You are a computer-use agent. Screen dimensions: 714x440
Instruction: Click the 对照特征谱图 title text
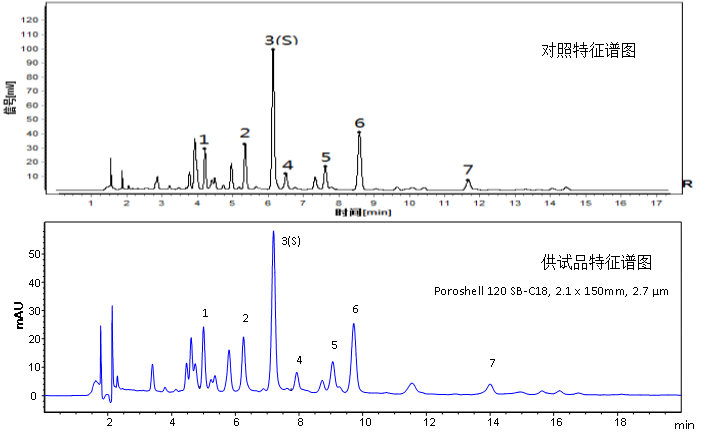[588, 50]
